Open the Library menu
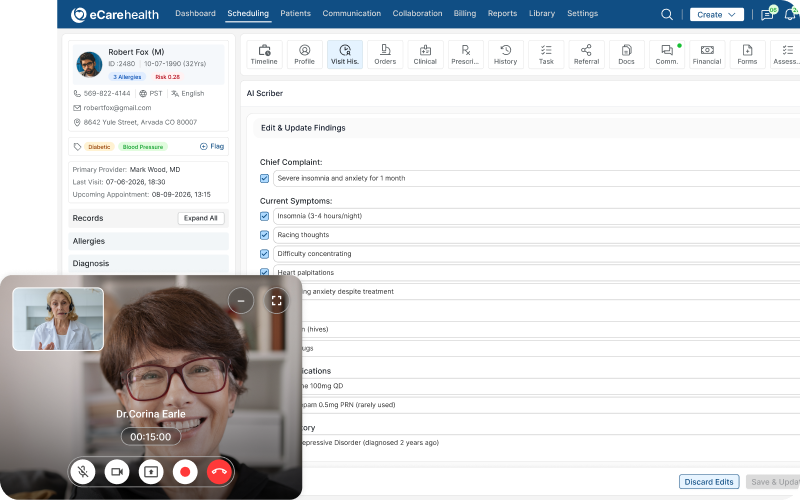800x500 pixels. 542,13
